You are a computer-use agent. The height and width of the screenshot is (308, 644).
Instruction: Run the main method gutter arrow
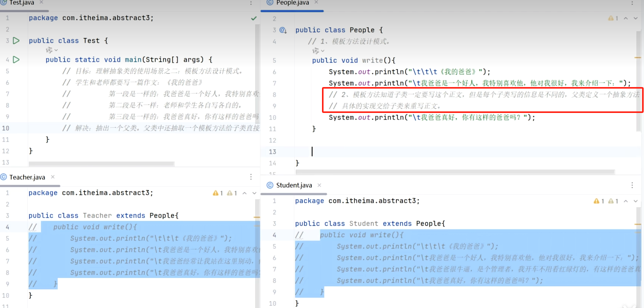[16, 60]
